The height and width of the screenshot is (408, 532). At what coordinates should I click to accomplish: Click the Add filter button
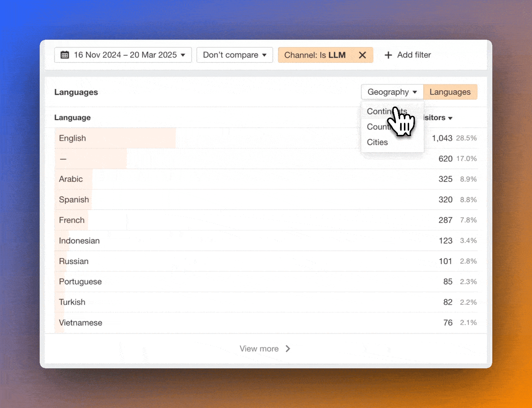click(x=407, y=55)
